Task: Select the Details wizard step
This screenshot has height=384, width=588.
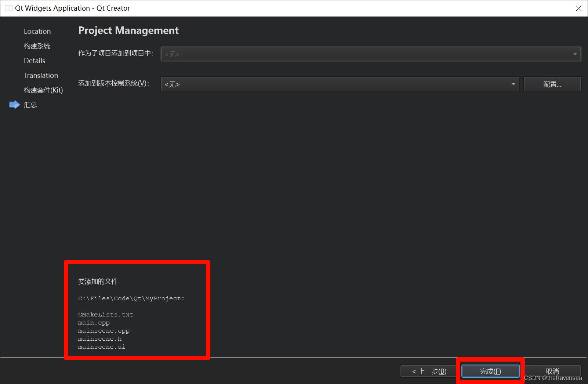Action: pos(35,61)
